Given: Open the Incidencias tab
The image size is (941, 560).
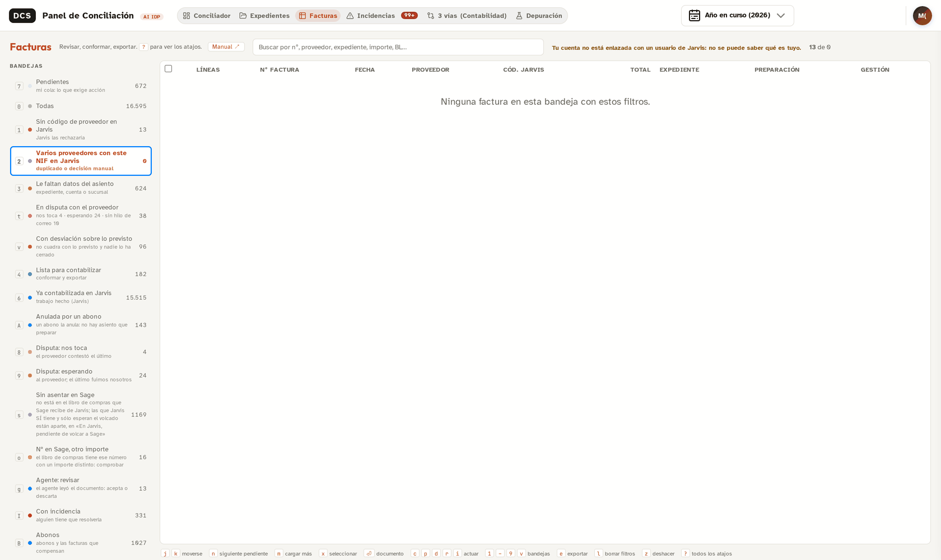Looking at the screenshot, I should tap(381, 16).
